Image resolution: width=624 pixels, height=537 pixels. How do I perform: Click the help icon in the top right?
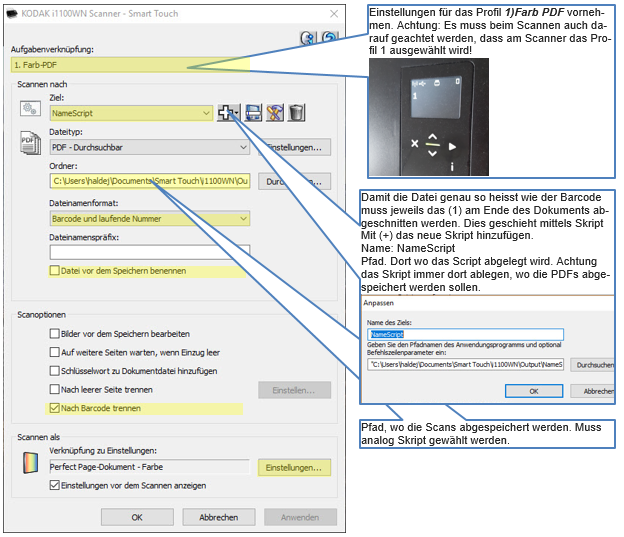tap(308, 38)
